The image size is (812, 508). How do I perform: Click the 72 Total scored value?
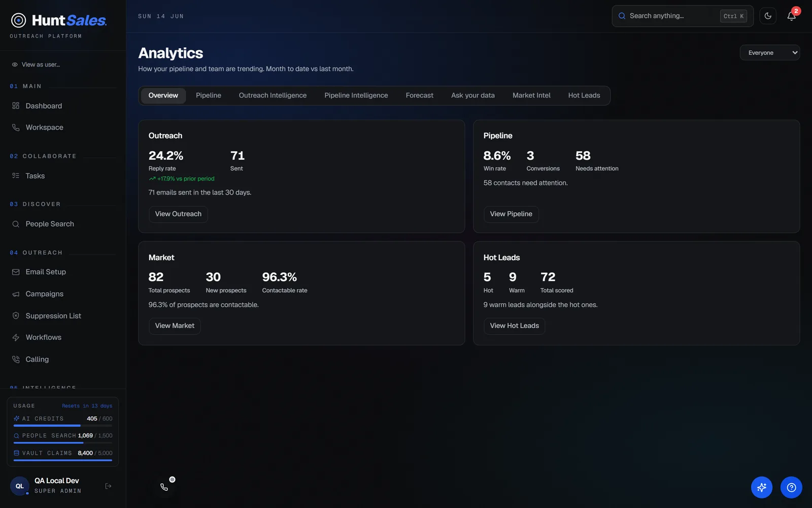(x=548, y=277)
